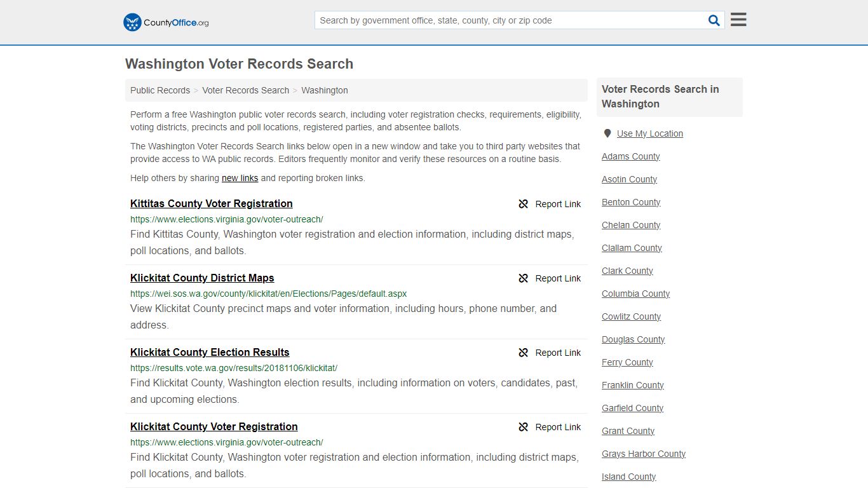Open Clallam County link
Screen dimensions: 868x488
coord(632,248)
